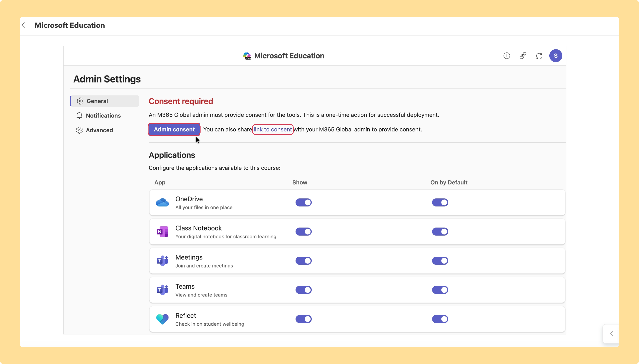Click the Class Notebook OneNote icon
The width and height of the screenshot is (639, 364).
point(162,232)
